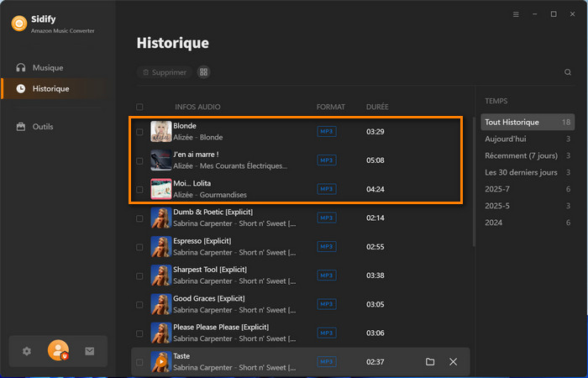Switch to the Musique section
This screenshot has width=588, height=378.
pos(48,67)
